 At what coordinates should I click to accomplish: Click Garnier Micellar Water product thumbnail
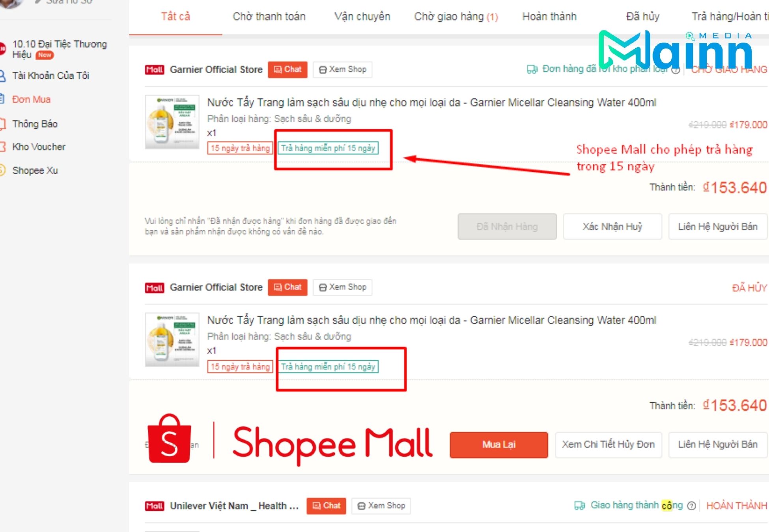point(172,125)
